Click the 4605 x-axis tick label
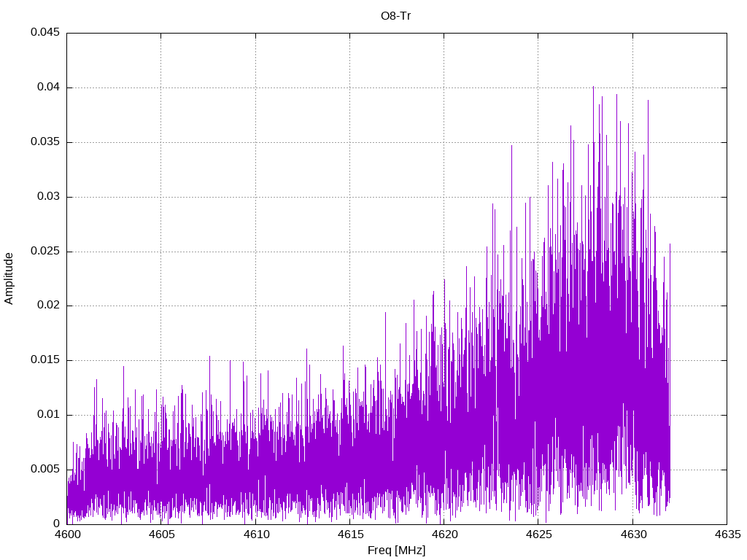 [161, 534]
